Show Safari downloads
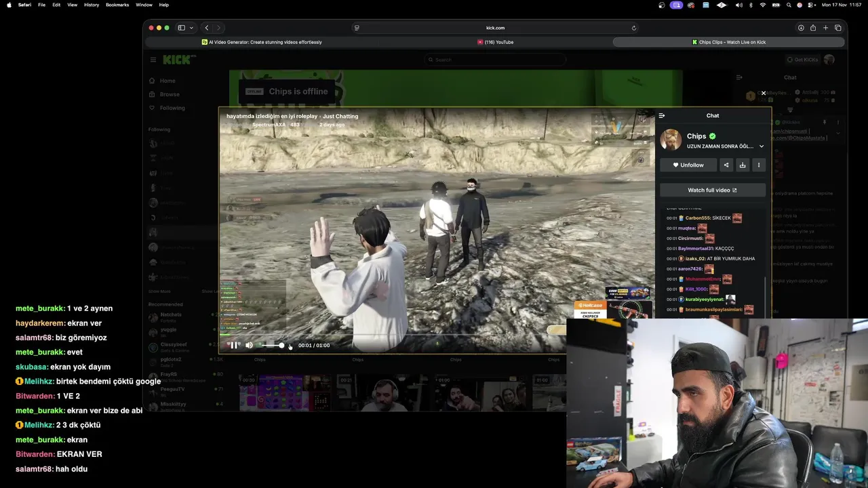Screen dimensions: 868x488 (x=801, y=28)
